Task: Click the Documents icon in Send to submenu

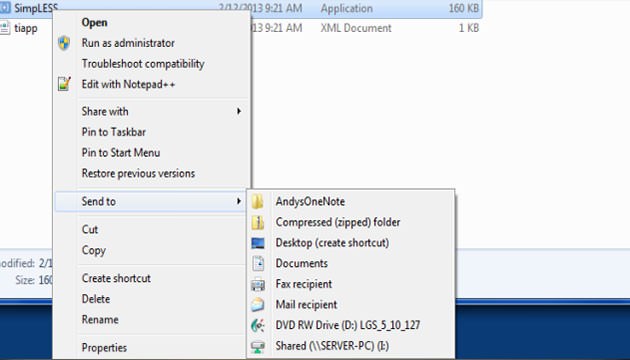Action: point(258,263)
